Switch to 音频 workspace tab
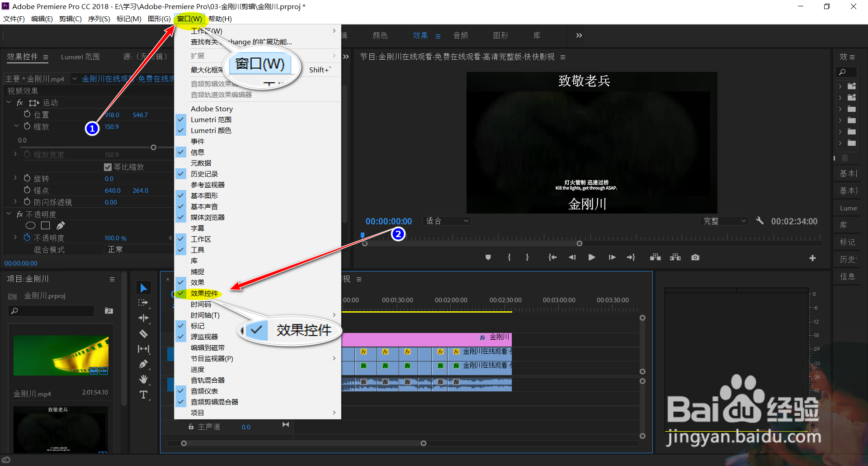The width and height of the screenshot is (868, 466). point(461,35)
